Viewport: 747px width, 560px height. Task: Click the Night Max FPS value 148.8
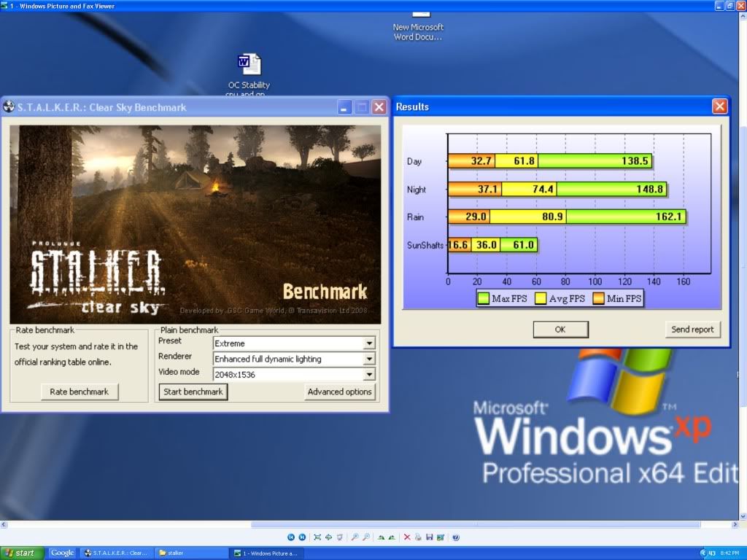tap(649, 189)
